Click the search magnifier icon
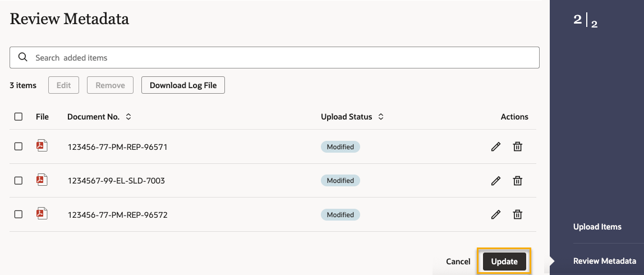This screenshot has width=644, height=275. pyautogui.click(x=23, y=57)
